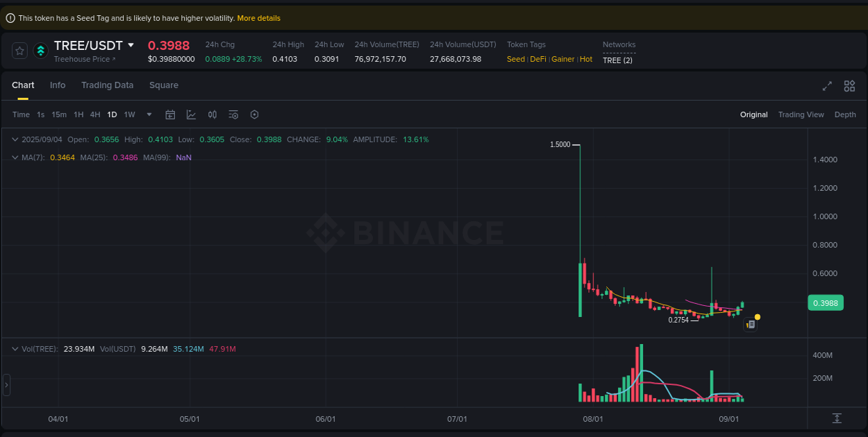Open the widget layout grid icon
The image size is (868, 437).
pyautogui.click(x=849, y=86)
